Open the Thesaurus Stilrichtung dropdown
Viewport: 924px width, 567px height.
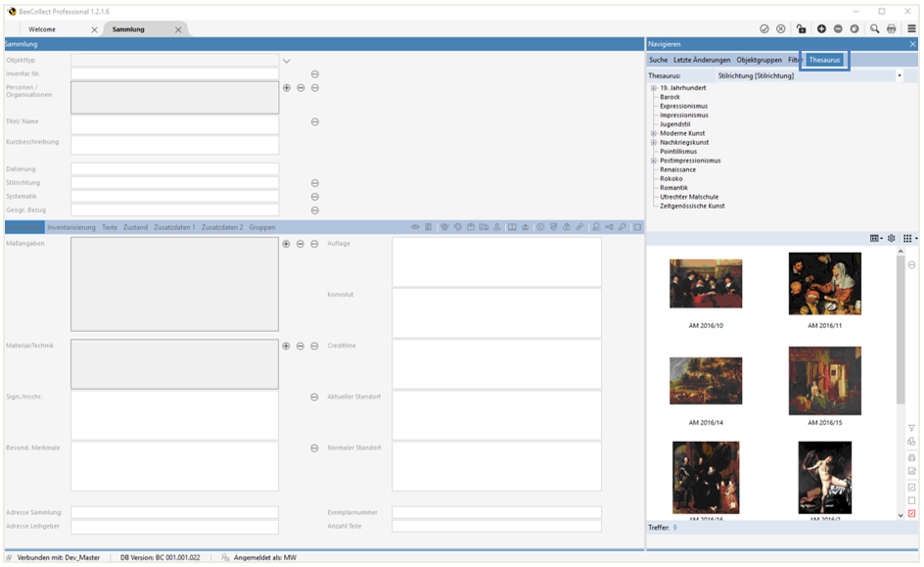point(900,75)
